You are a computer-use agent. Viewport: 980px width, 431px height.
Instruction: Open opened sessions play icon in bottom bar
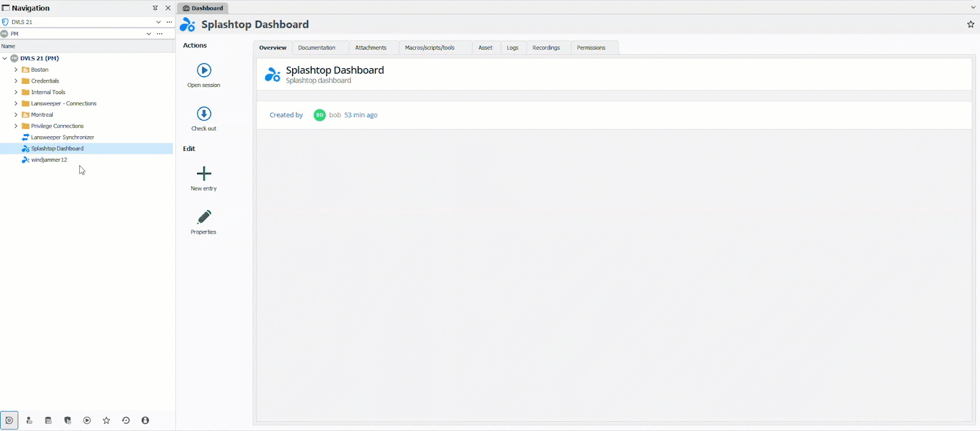[87, 421]
